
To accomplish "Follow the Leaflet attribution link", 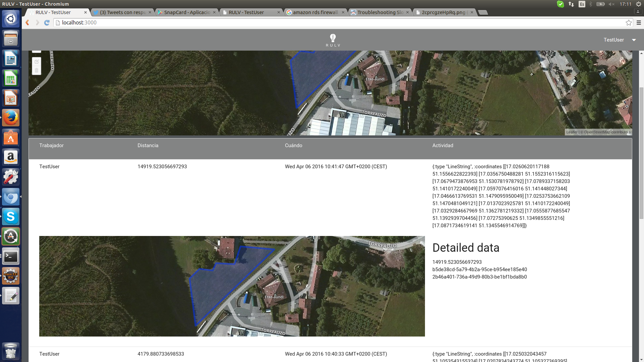I will click(x=572, y=132).
